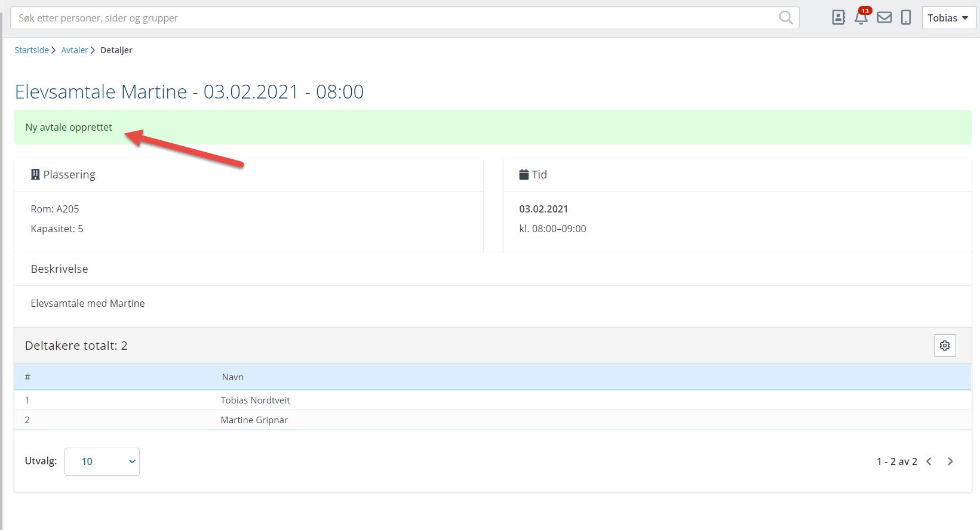Go to previous page of participants

pos(929,461)
